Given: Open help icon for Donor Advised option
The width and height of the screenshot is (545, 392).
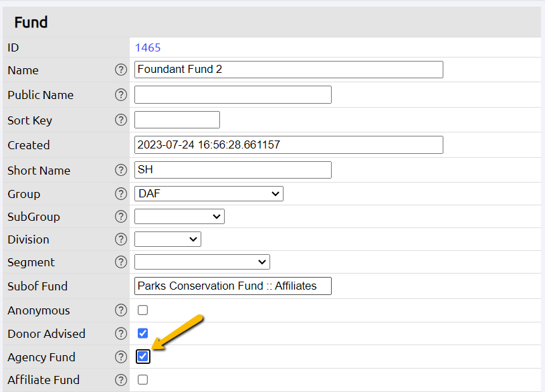Looking at the screenshot, I should click(121, 333).
